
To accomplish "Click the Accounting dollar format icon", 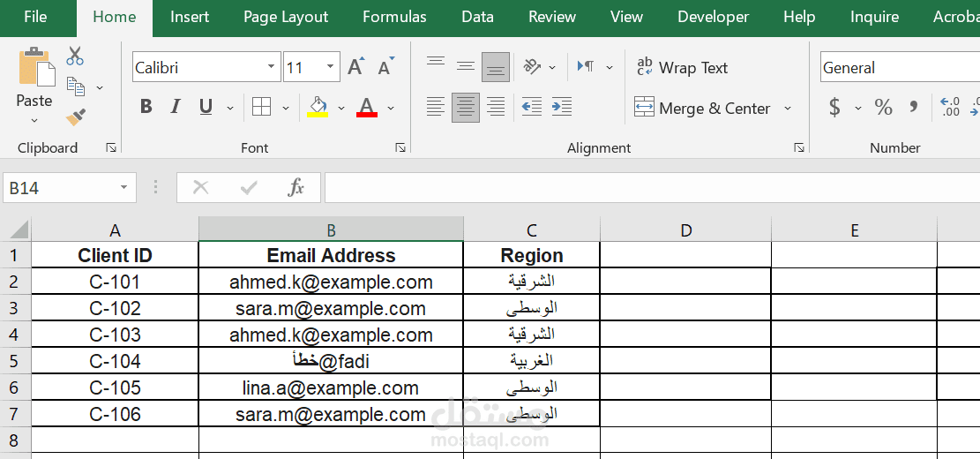I will 834,108.
